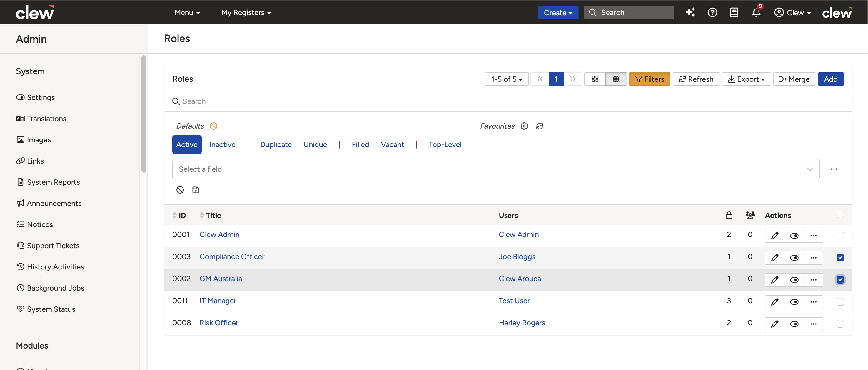The height and width of the screenshot is (370, 868).
Task: Toggle the Filters button
Action: tap(649, 79)
